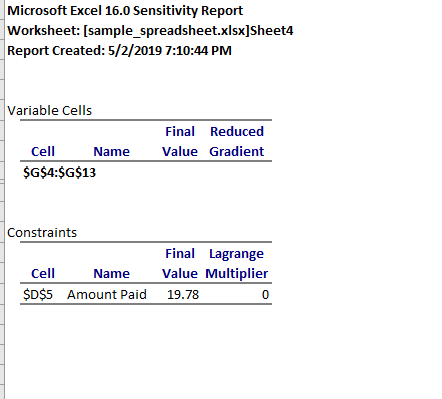Image resolution: width=442 pixels, height=399 pixels.
Task: Select Value header in Constraints table
Action: [x=180, y=274]
